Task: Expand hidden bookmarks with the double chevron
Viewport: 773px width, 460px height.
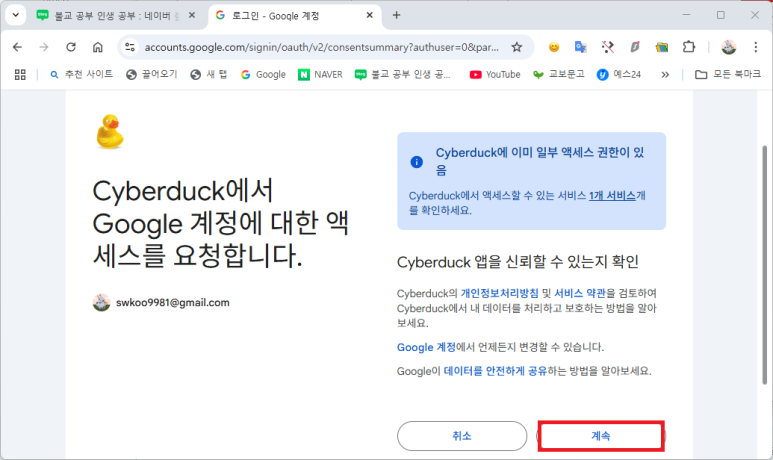Action: click(665, 74)
